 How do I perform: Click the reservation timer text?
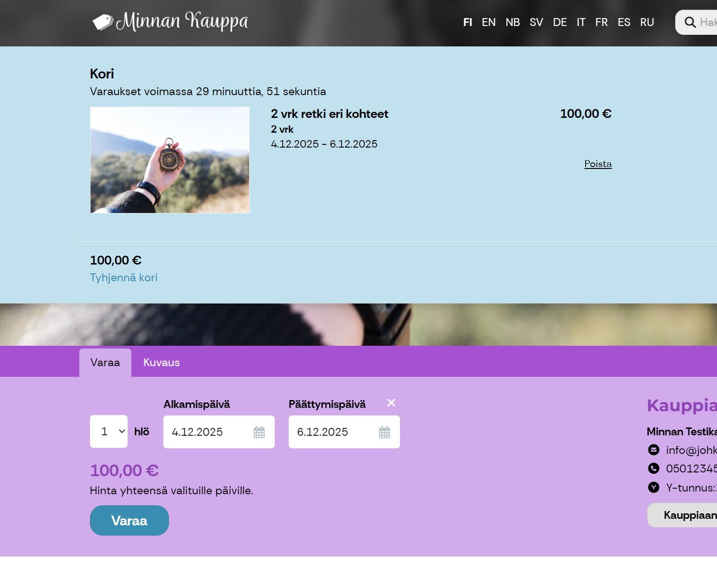click(x=208, y=91)
